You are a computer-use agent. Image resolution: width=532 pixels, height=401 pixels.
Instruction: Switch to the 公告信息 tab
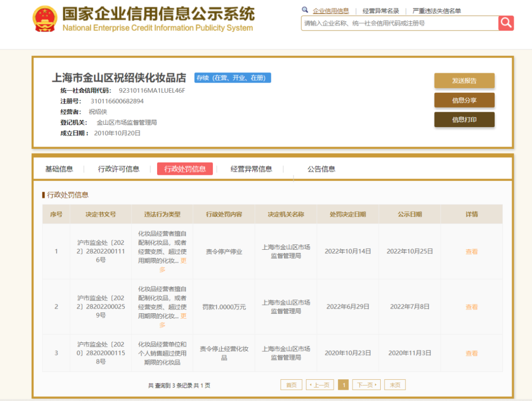(x=321, y=169)
